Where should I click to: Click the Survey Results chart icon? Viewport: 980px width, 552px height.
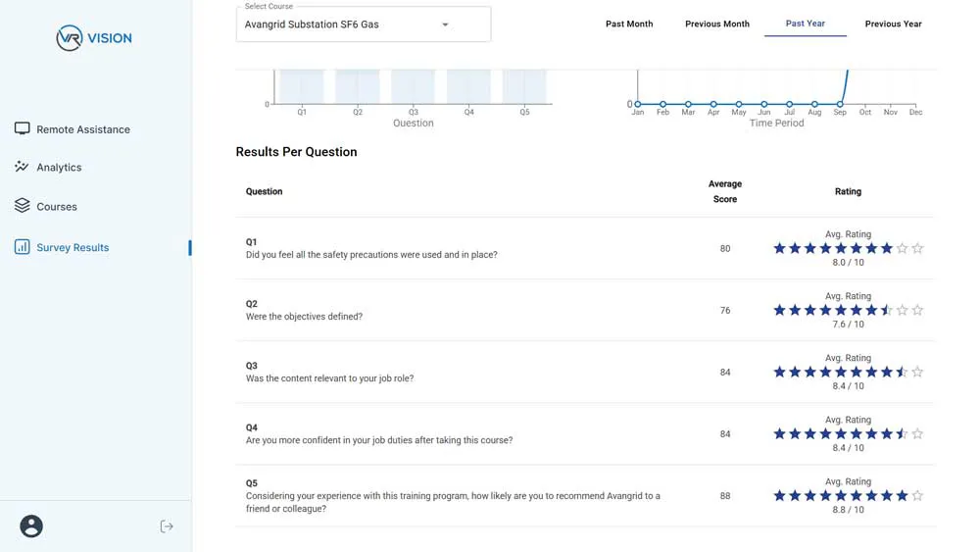22,247
